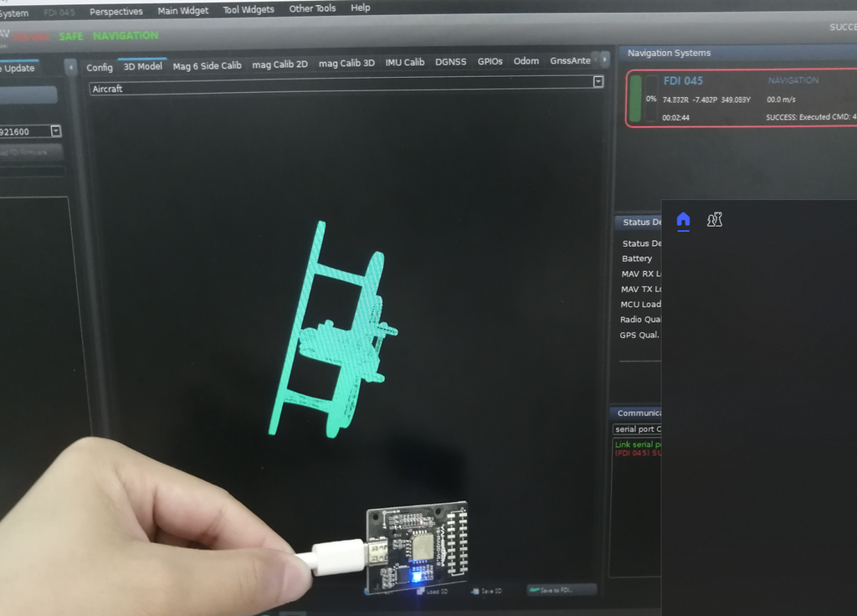Click the green NAVIGATION mode label

[x=126, y=35]
